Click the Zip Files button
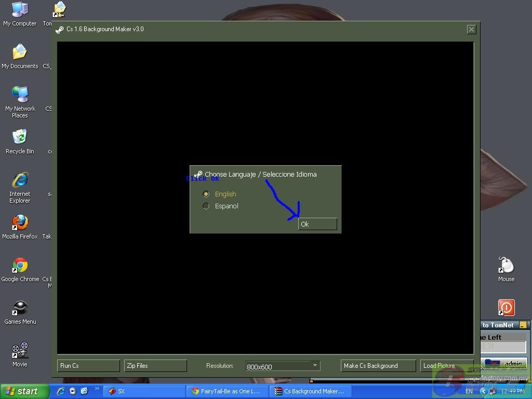The height and width of the screenshot is (399, 532). tap(155, 366)
